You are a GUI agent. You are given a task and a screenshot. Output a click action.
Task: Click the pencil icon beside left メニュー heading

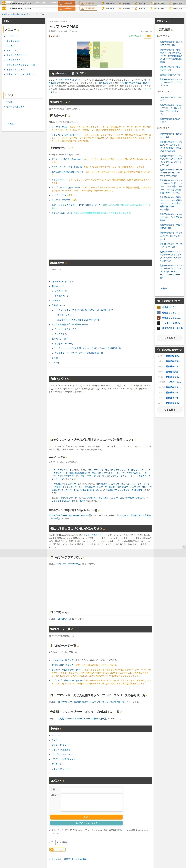18,30
